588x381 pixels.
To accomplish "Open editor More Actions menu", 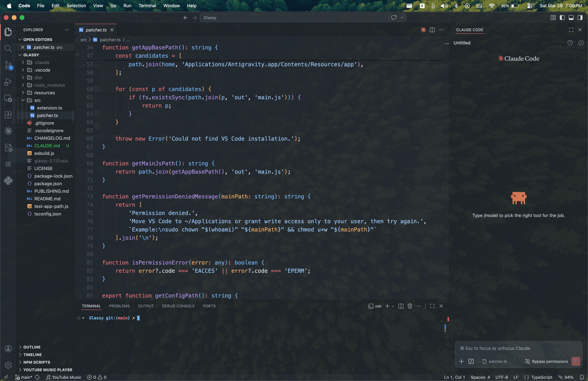I will 441,30.
